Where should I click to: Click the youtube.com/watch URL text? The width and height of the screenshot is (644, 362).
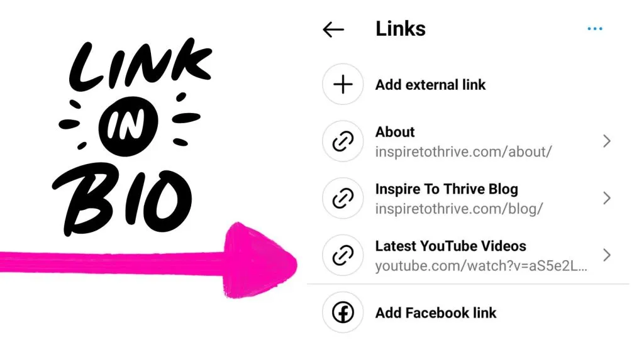click(x=481, y=266)
